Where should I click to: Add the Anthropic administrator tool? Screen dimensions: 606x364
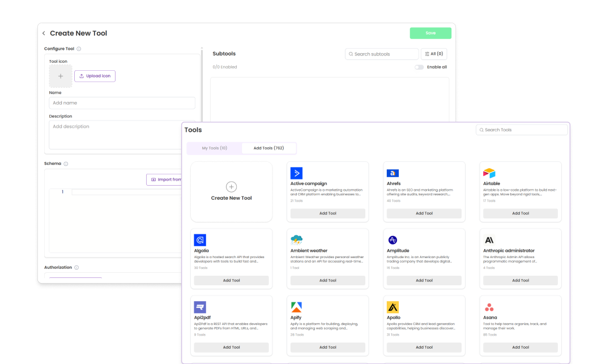point(520,281)
